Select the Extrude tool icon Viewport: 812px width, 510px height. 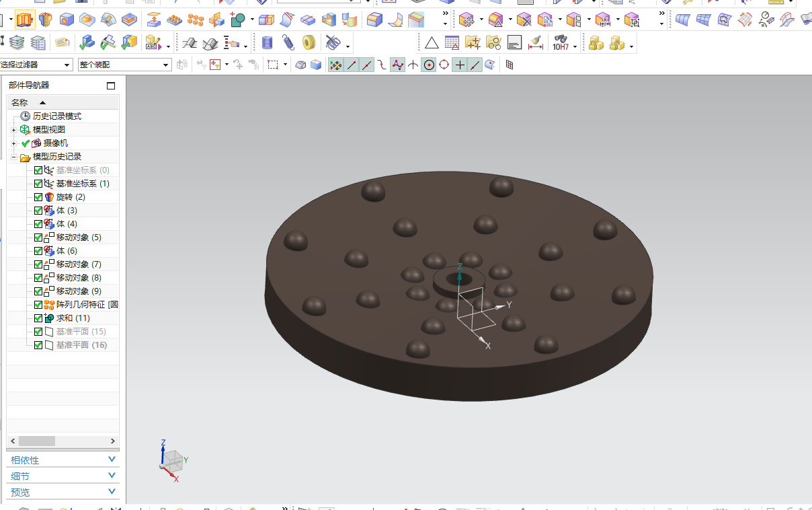click(24, 19)
